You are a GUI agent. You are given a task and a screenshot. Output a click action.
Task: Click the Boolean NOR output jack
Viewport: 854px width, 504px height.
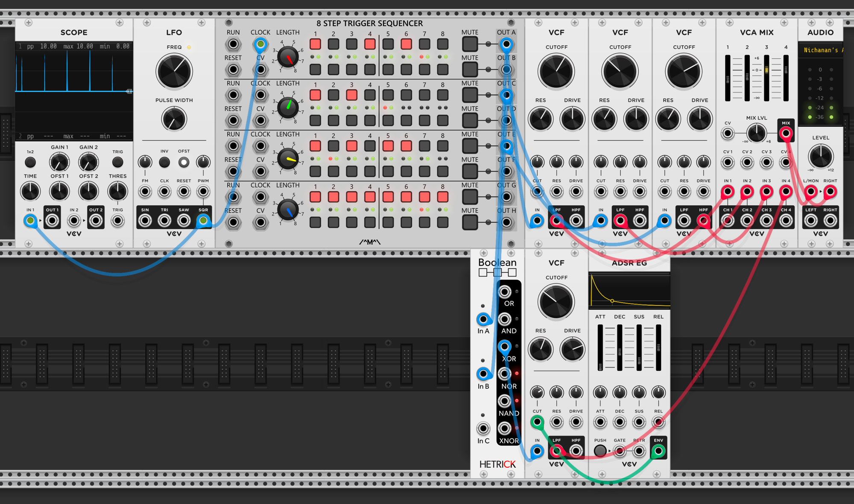505,374
